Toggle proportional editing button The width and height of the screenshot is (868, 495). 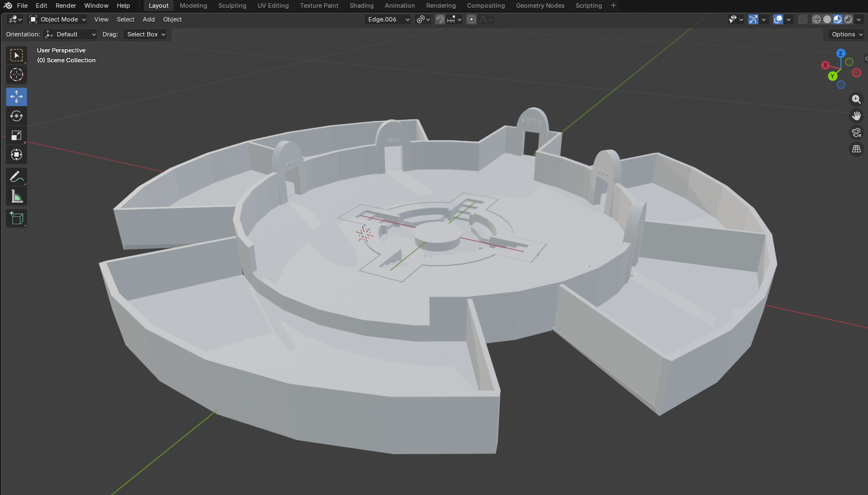[471, 19]
